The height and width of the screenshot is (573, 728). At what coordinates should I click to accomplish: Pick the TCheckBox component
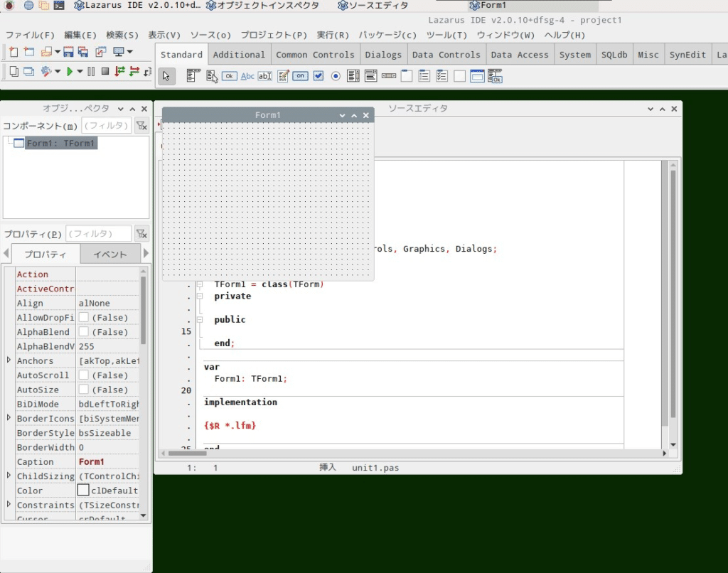[x=318, y=76]
